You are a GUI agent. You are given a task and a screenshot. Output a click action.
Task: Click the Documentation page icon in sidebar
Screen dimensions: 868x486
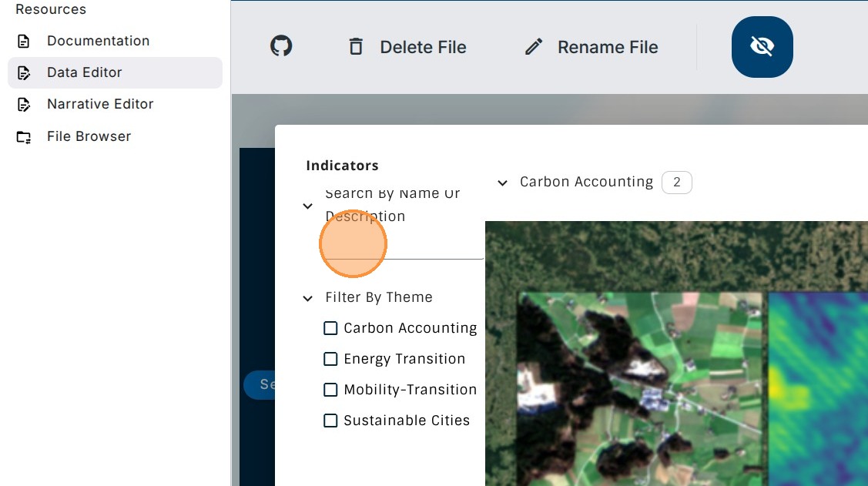click(x=24, y=41)
